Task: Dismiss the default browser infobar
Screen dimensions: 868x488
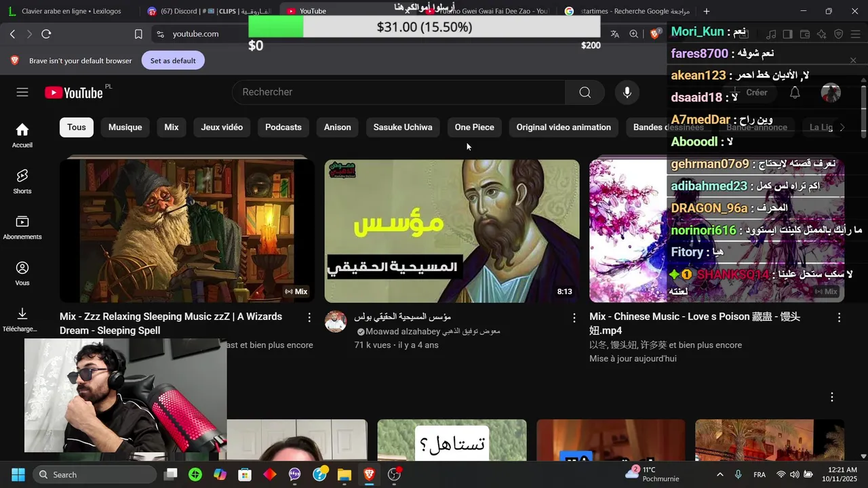Action: click(x=853, y=60)
